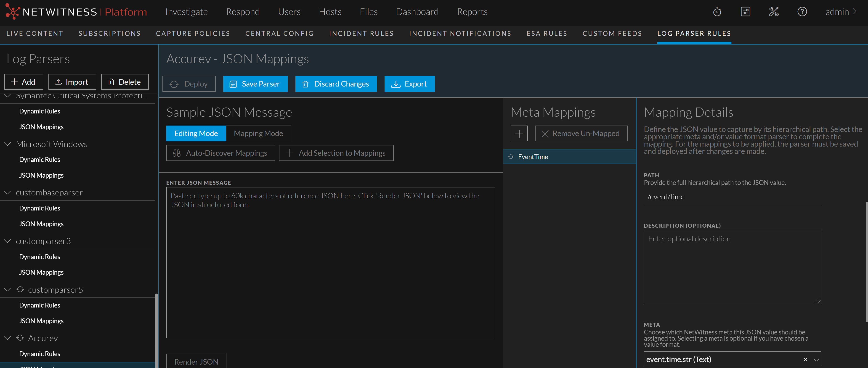Viewport: 868px width, 368px height.
Task: Open the Configure panel icon in header
Action: pos(745,12)
